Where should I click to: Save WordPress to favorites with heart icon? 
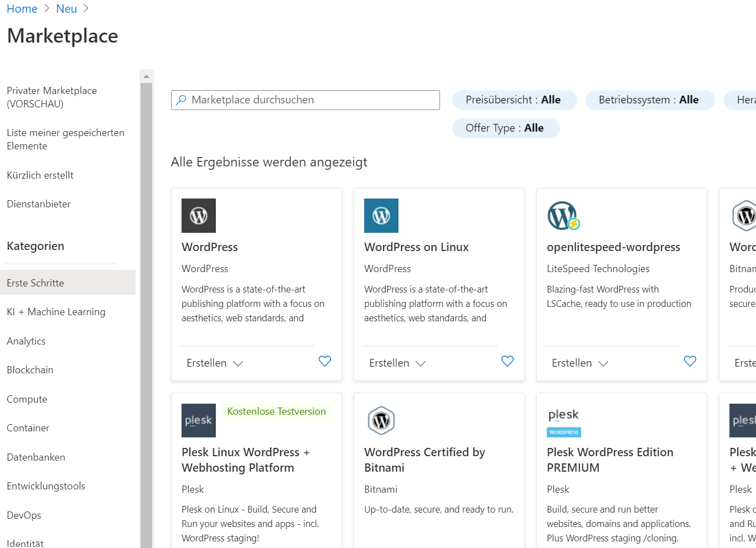[x=325, y=361]
